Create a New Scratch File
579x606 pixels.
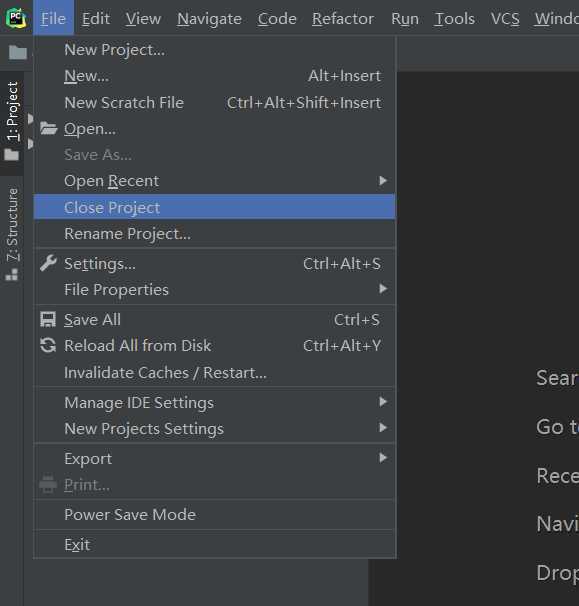coord(215,102)
